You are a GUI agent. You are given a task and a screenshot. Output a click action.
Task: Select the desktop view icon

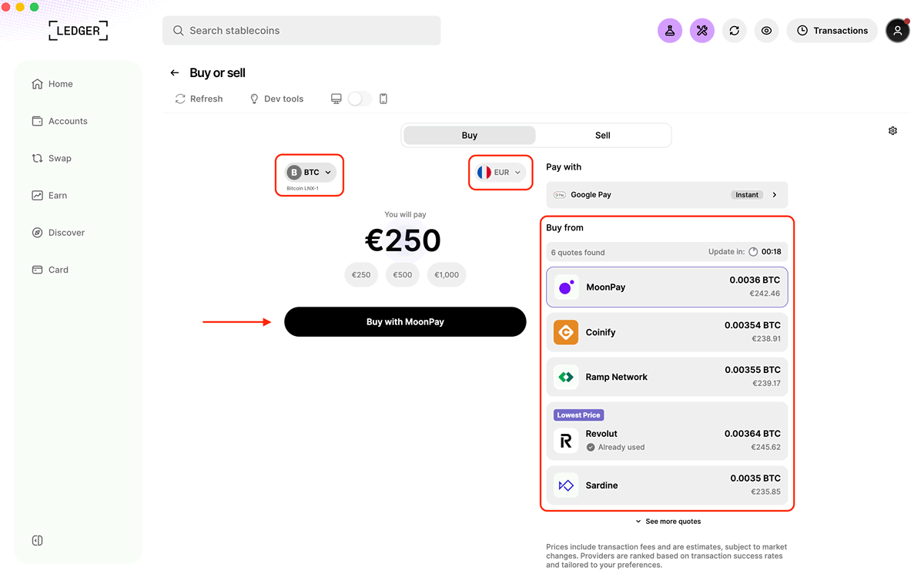[x=336, y=99]
